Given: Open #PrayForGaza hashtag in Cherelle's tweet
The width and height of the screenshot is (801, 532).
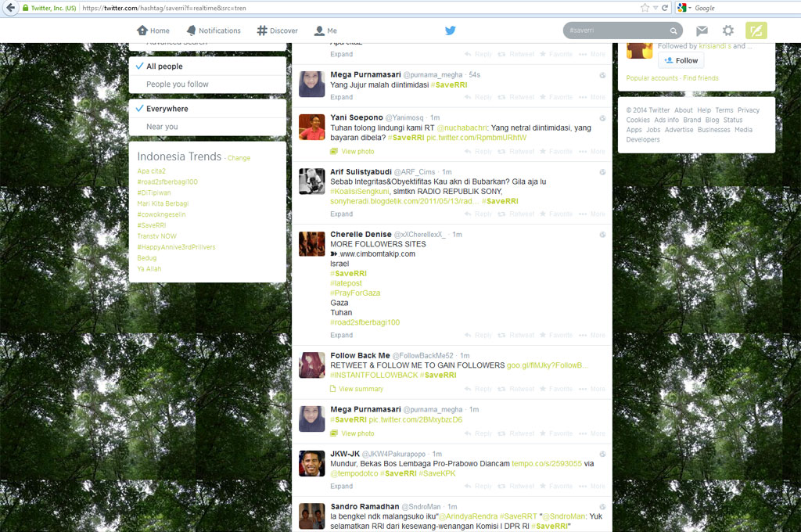Looking at the screenshot, I should (x=355, y=293).
